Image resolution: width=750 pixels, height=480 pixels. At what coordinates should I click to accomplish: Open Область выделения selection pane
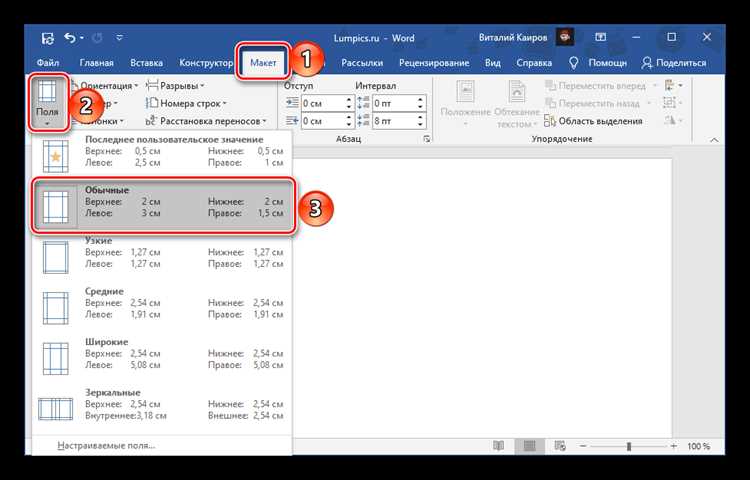click(593, 121)
